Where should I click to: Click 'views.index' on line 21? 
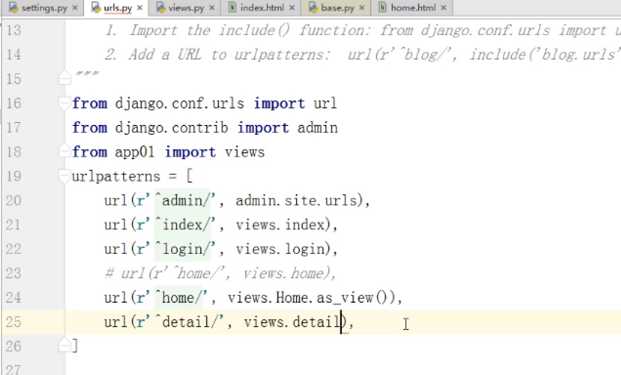(x=280, y=225)
